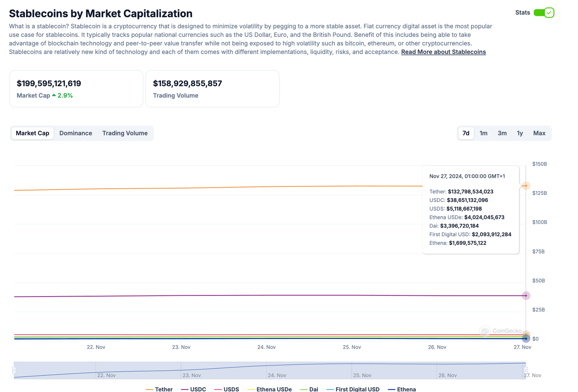This screenshot has width=578, height=392.
Task: Show the Max time range
Action: point(539,133)
